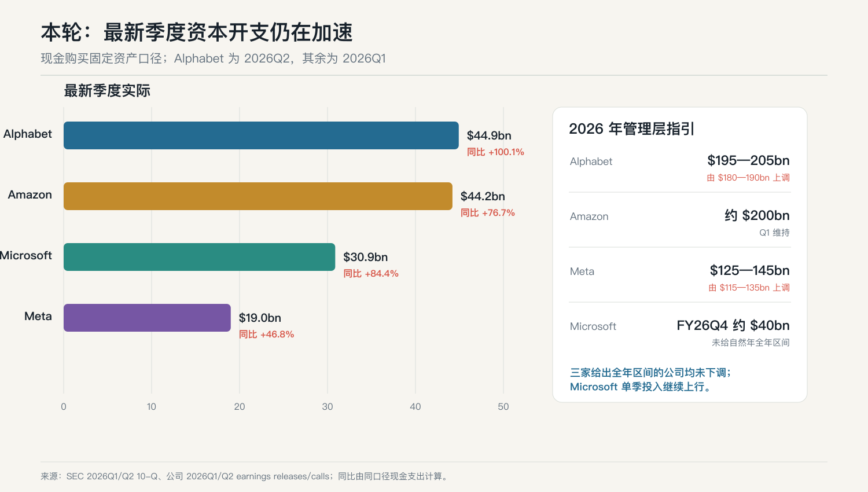Image resolution: width=868 pixels, height=492 pixels.
Task: Click the $195—205bn guidance figure
Action: (748, 160)
